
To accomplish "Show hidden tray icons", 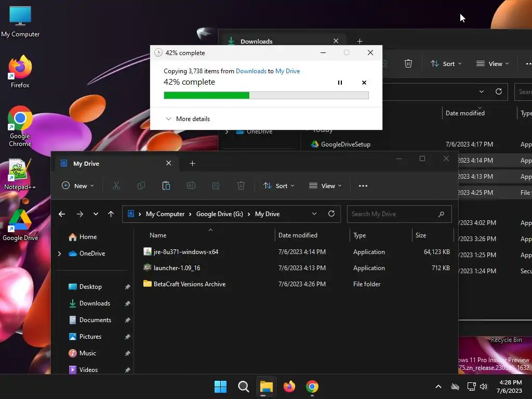I will tap(438, 387).
